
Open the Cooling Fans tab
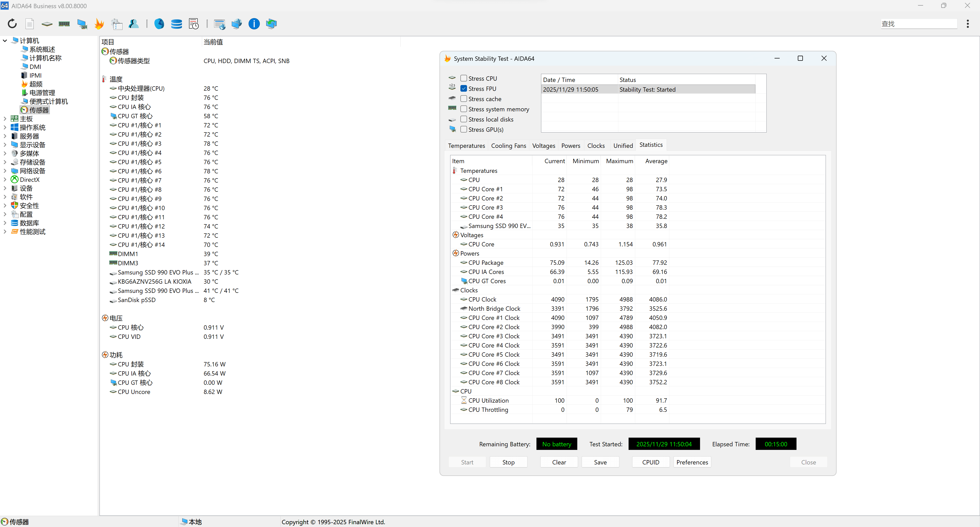pos(508,145)
